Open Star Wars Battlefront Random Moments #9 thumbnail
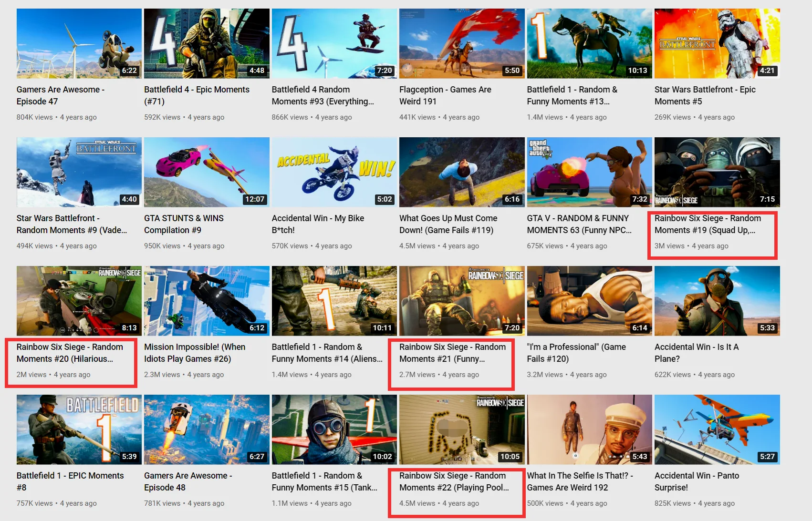Screen dimensions: 812x521 79,172
